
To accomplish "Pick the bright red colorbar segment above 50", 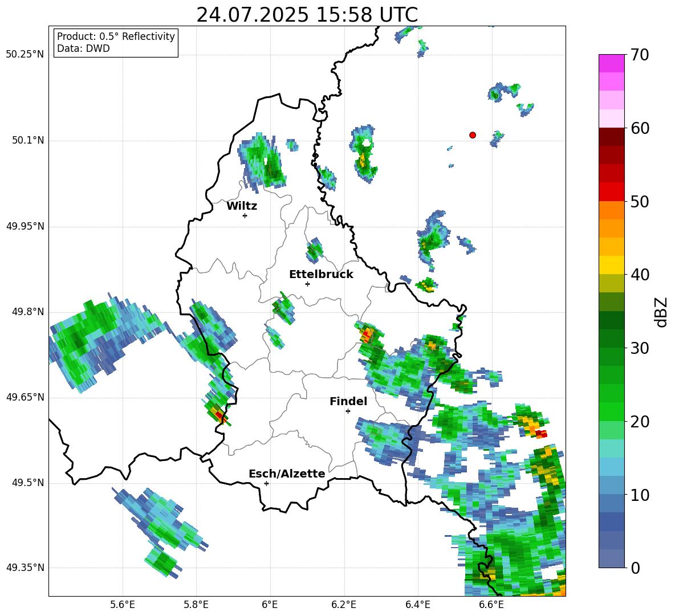I will (x=611, y=192).
